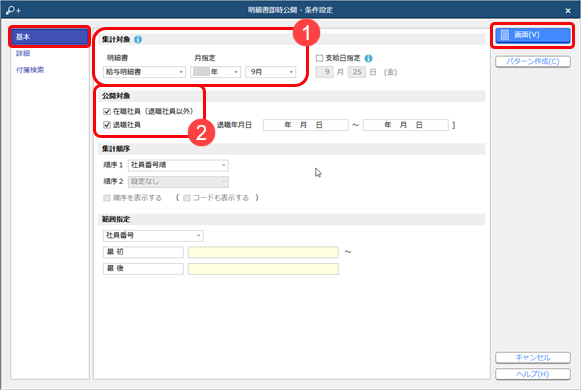581x390 pixels.
Task: Click the 最後 label box
Action: (x=143, y=269)
